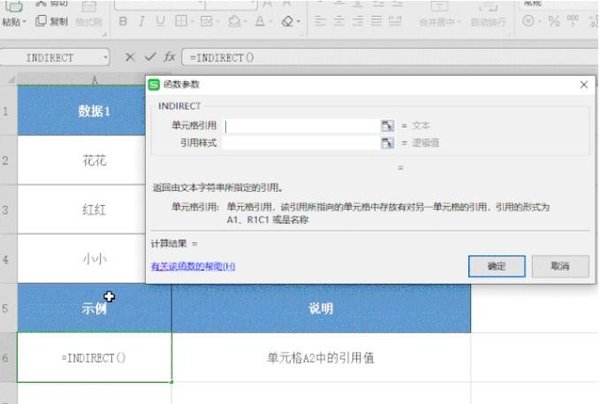Open the help link 有关该函数的帮助
This screenshot has width=600, height=404.
[193, 266]
